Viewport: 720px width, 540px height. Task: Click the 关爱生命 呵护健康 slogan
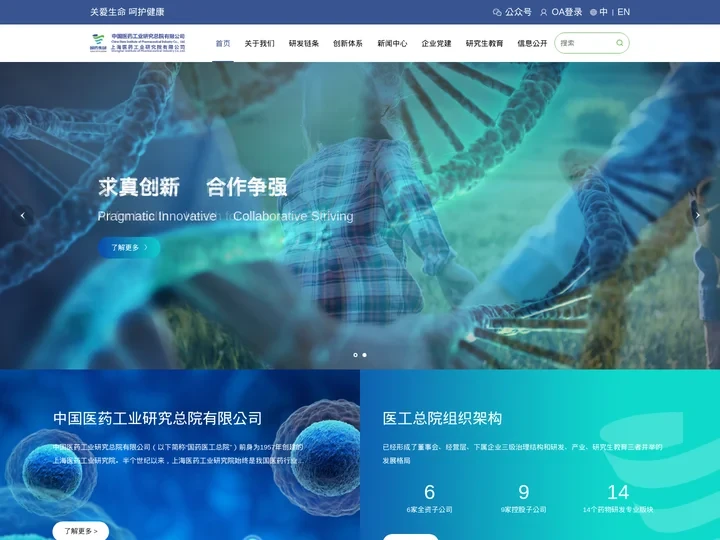[127, 12]
